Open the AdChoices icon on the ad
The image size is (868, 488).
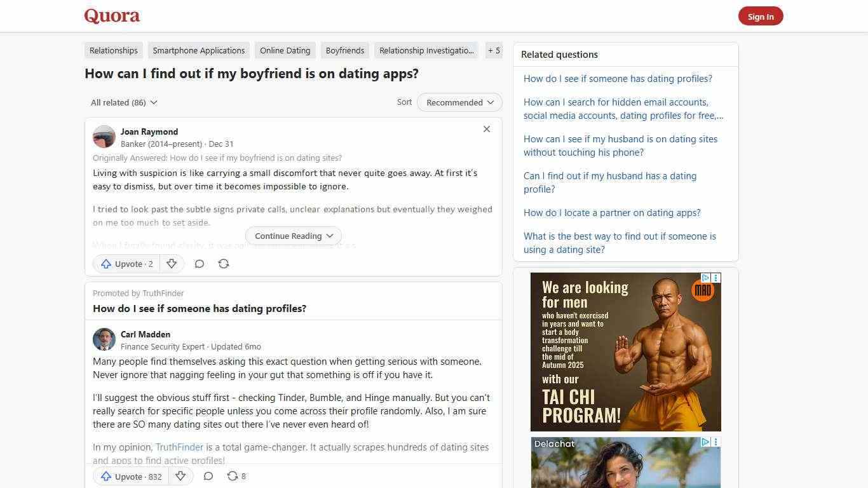pyautogui.click(x=705, y=277)
